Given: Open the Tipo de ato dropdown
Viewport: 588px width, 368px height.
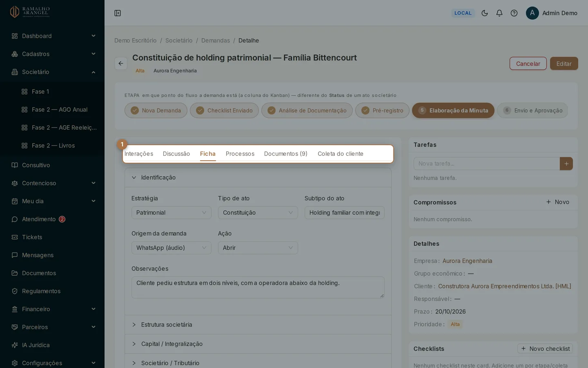Looking at the screenshot, I should [258, 213].
